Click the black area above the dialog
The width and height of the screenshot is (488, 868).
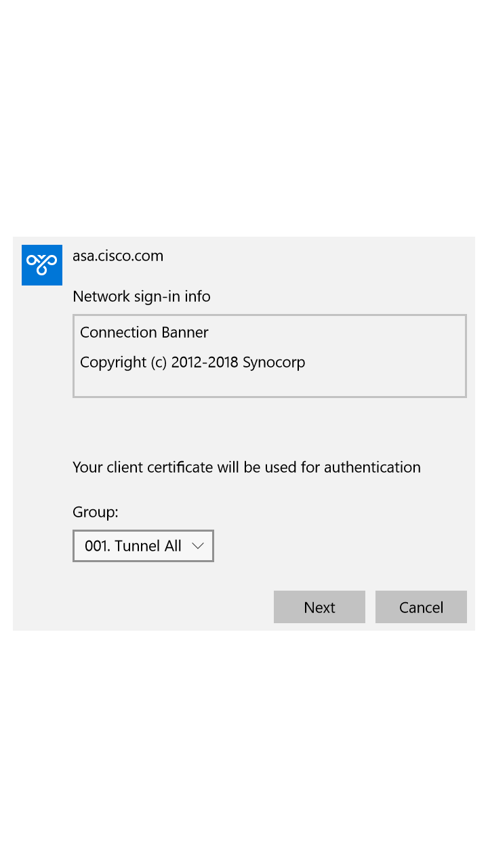(244, 115)
